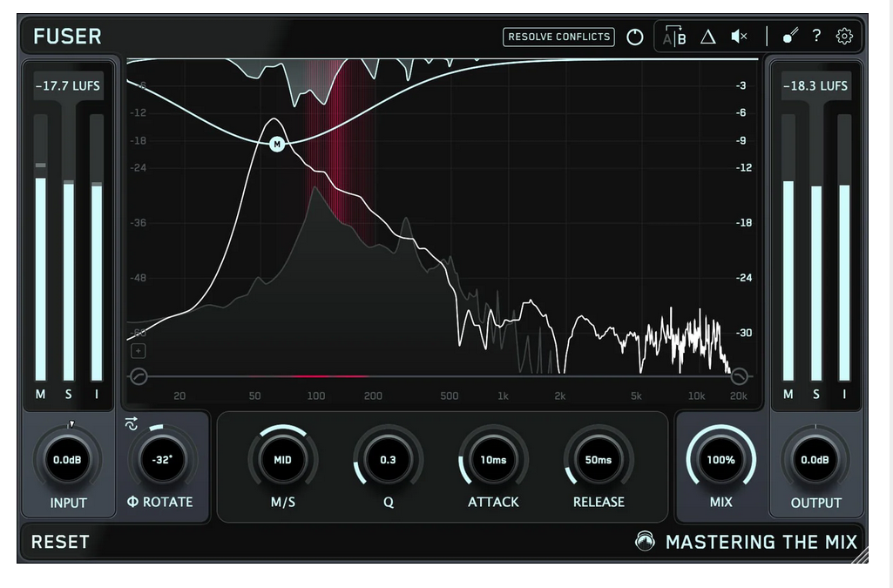
Task: Click the MASTERING THE MIX brand text
Action: (x=761, y=542)
